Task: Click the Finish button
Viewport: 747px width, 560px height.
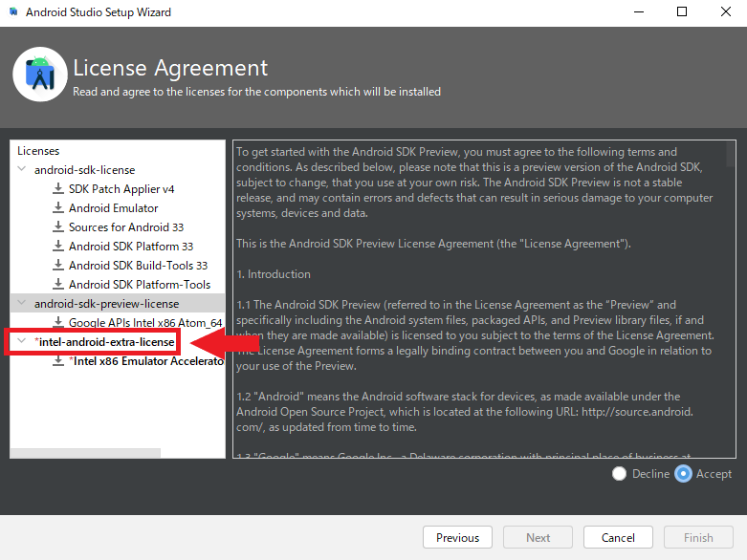Action: click(x=698, y=537)
